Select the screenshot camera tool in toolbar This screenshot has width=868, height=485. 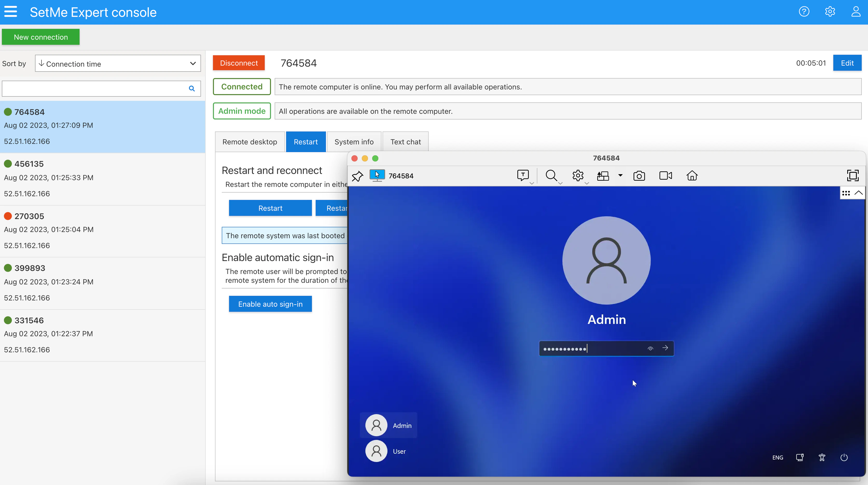click(639, 176)
